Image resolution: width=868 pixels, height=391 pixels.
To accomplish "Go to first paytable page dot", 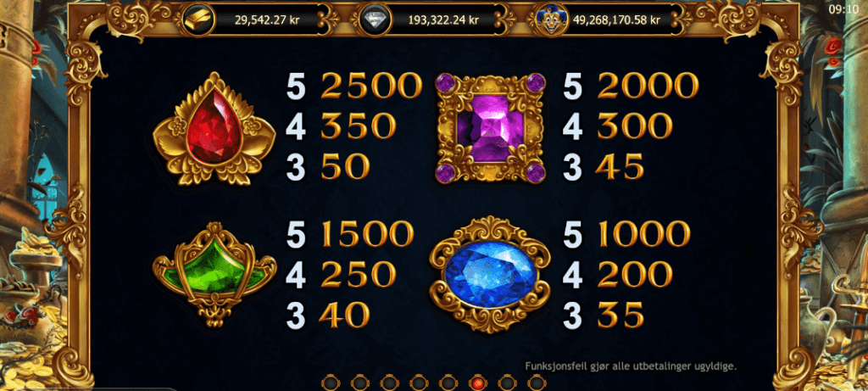I will tap(331, 383).
